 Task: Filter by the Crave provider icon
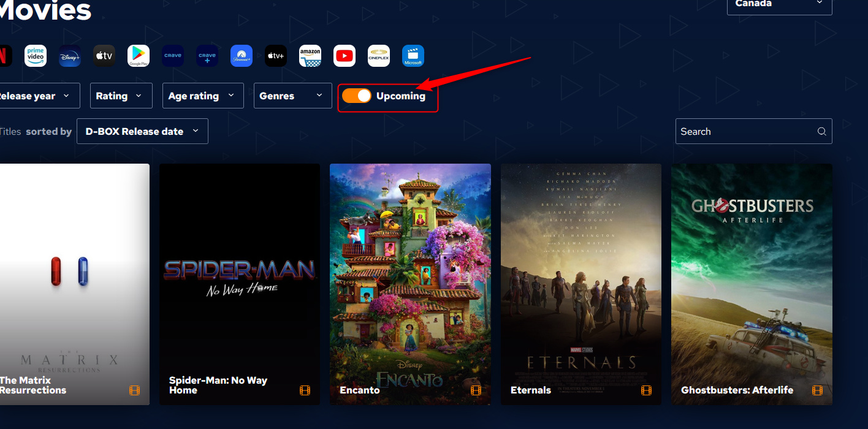173,56
